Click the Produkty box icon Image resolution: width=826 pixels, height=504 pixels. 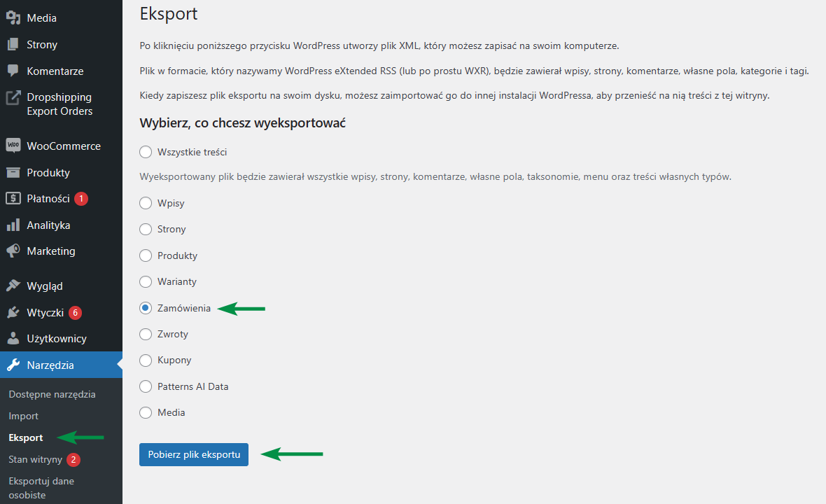13,172
